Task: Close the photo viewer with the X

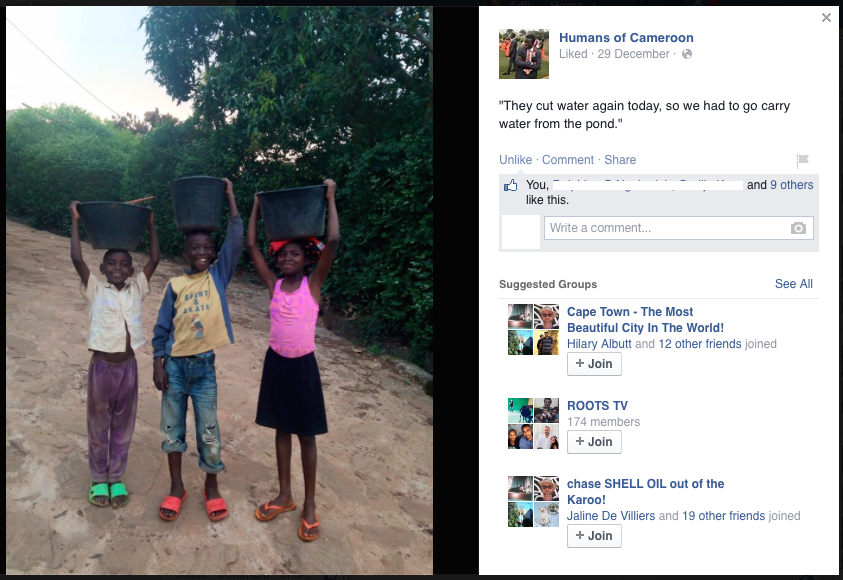Action: (x=826, y=18)
